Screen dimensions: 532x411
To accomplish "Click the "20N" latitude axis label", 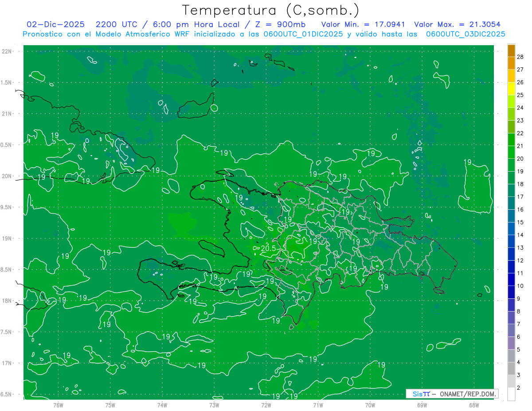I will click(x=7, y=176).
